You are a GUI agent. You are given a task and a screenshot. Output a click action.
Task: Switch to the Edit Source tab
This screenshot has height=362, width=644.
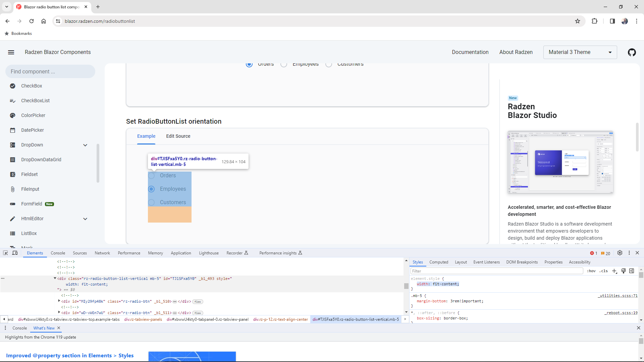pos(178,136)
